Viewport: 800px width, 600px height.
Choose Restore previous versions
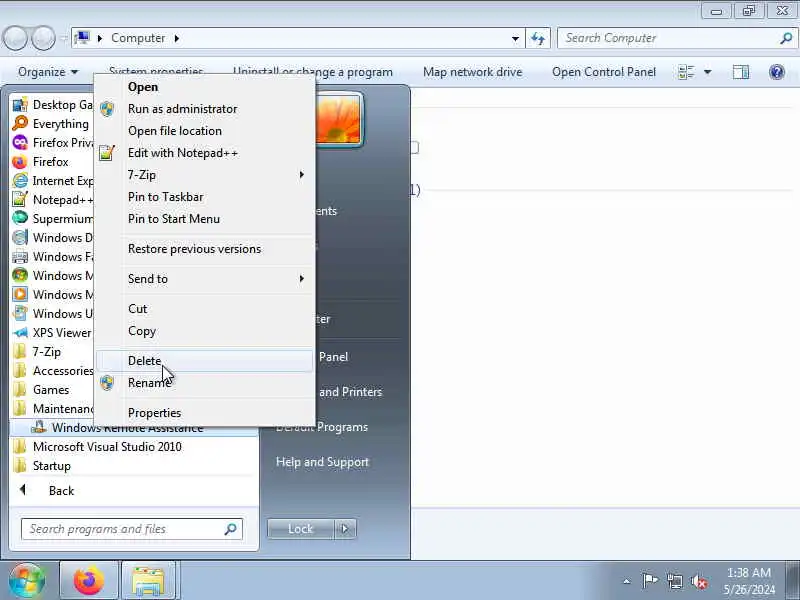[194, 249]
